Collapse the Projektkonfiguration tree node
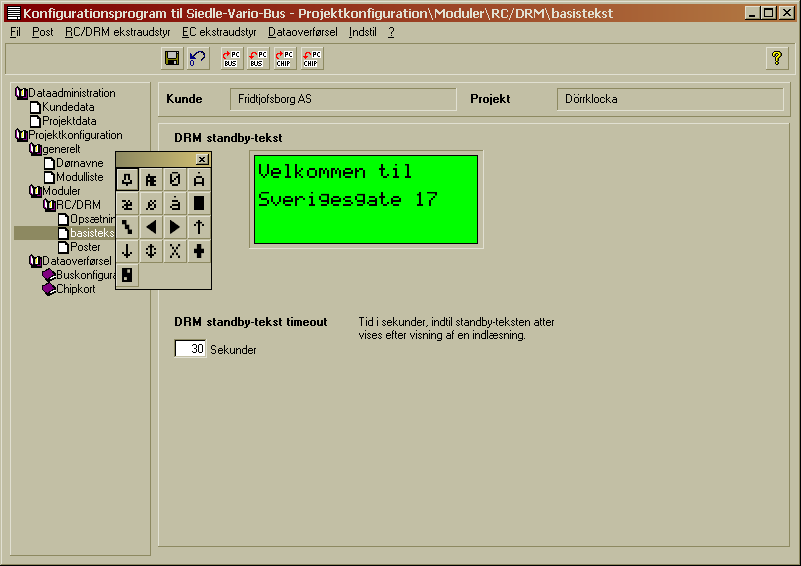Image resolution: width=801 pixels, height=566 pixels. click(x=21, y=135)
